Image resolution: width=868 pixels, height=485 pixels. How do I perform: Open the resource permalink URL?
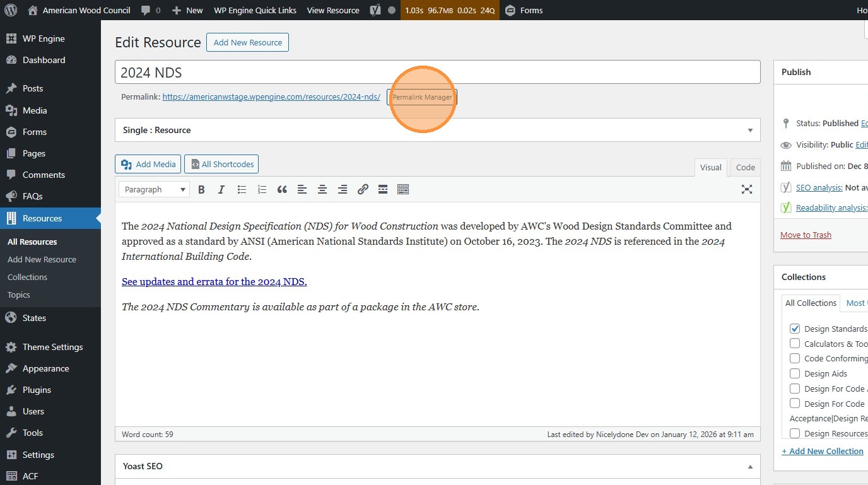[271, 97]
